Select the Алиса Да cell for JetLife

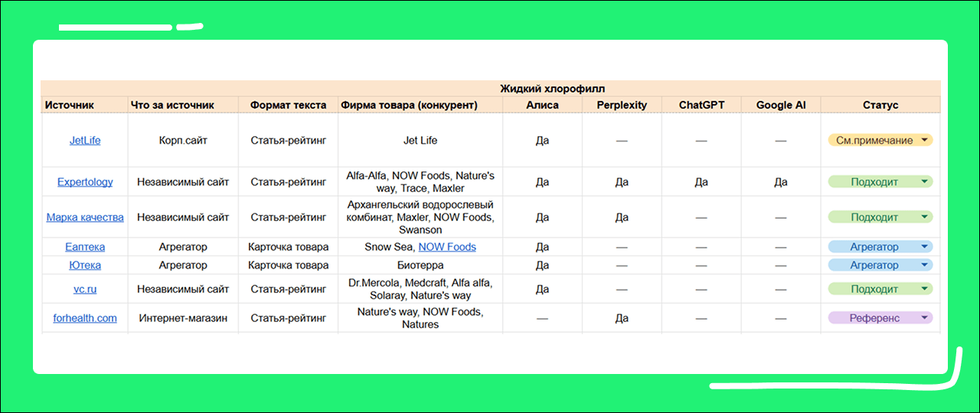[x=542, y=141]
